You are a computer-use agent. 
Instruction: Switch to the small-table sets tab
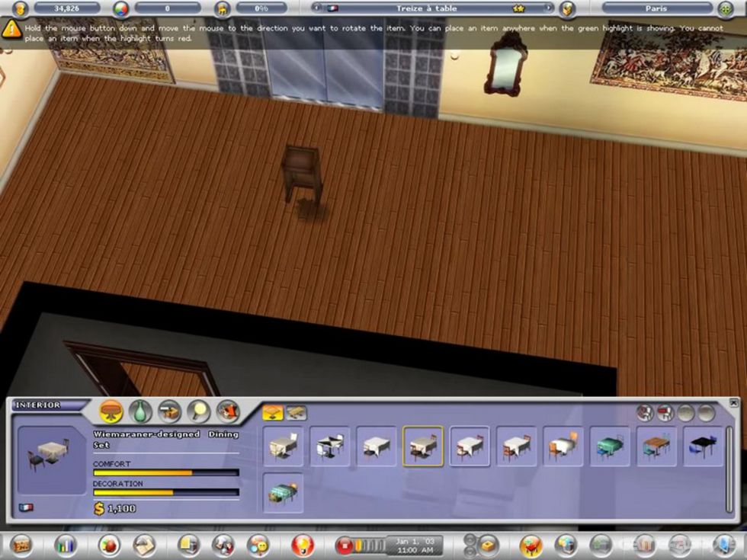273,412
